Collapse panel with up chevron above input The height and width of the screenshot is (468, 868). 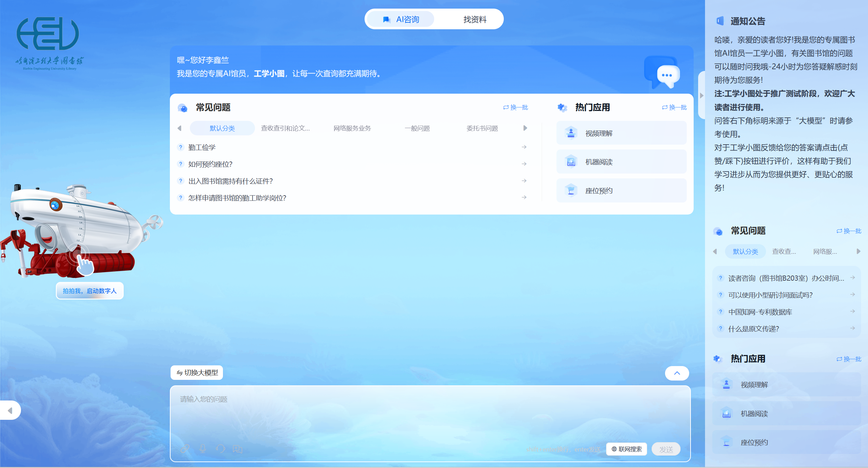point(677,373)
